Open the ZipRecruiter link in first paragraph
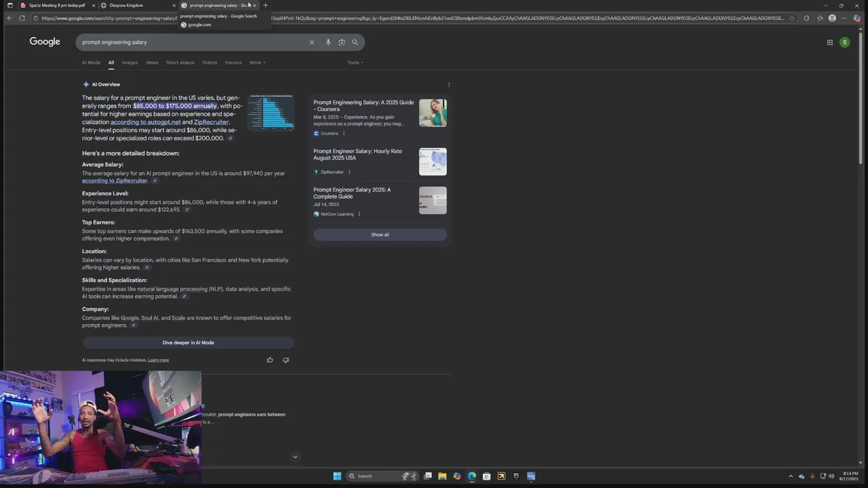This screenshot has width=868, height=488. click(x=211, y=122)
